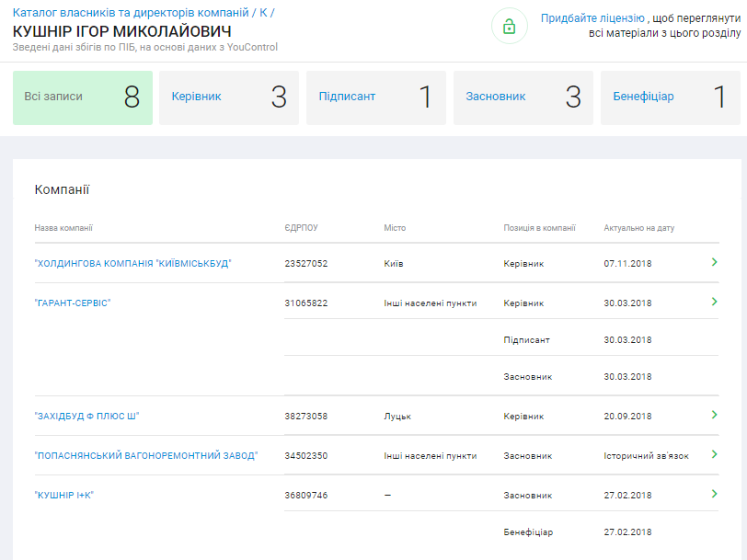Click the green lock license icon

click(x=510, y=26)
